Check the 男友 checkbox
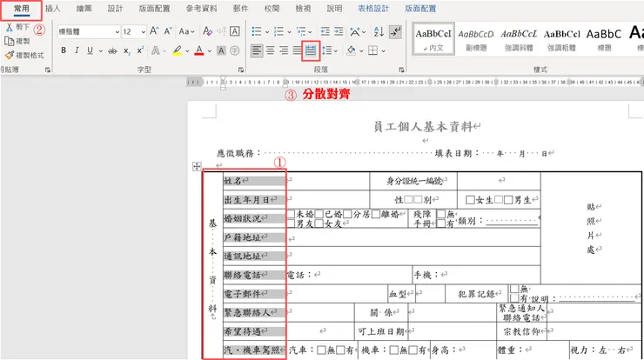Screen dimensions: 644x360 [x=291, y=223]
